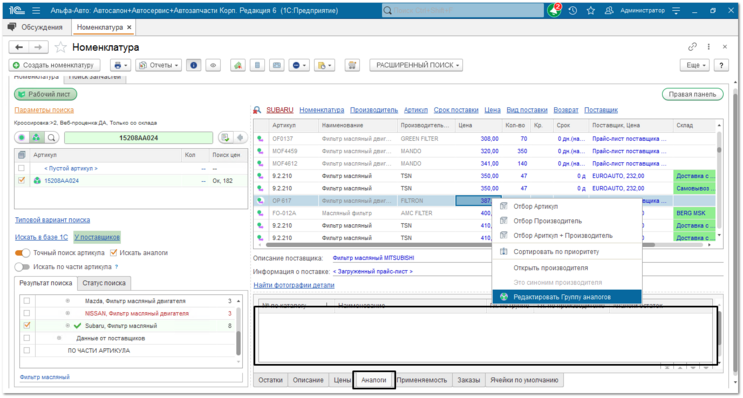Open the 1C main menu hamburger icon
The height and width of the screenshot is (398, 743).
pos(36,10)
